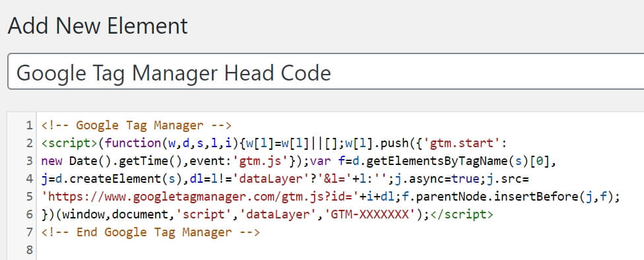This screenshot has width=644, height=260.
Task: Click the 'Add New Element' heading
Action: (x=98, y=26)
